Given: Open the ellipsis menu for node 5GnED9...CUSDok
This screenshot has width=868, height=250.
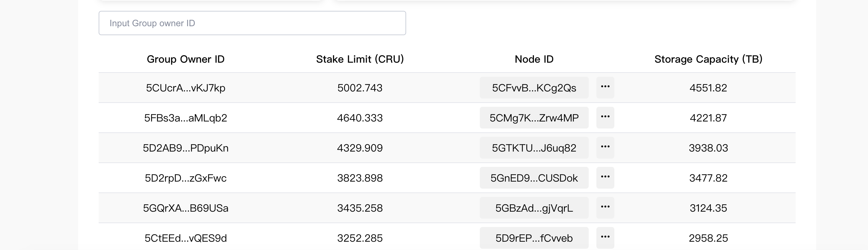Looking at the screenshot, I should click(x=605, y=177).
